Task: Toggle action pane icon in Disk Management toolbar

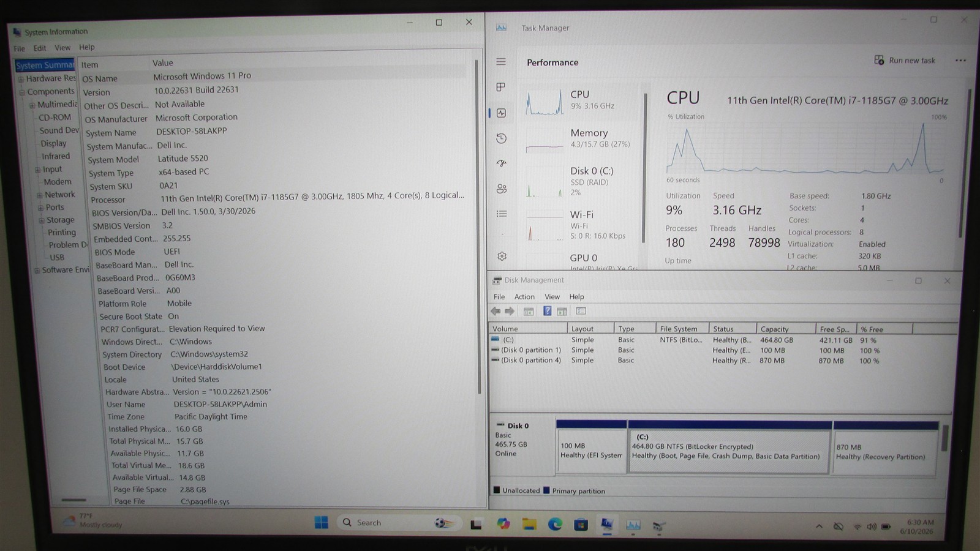Action: [x=562, y=312]
